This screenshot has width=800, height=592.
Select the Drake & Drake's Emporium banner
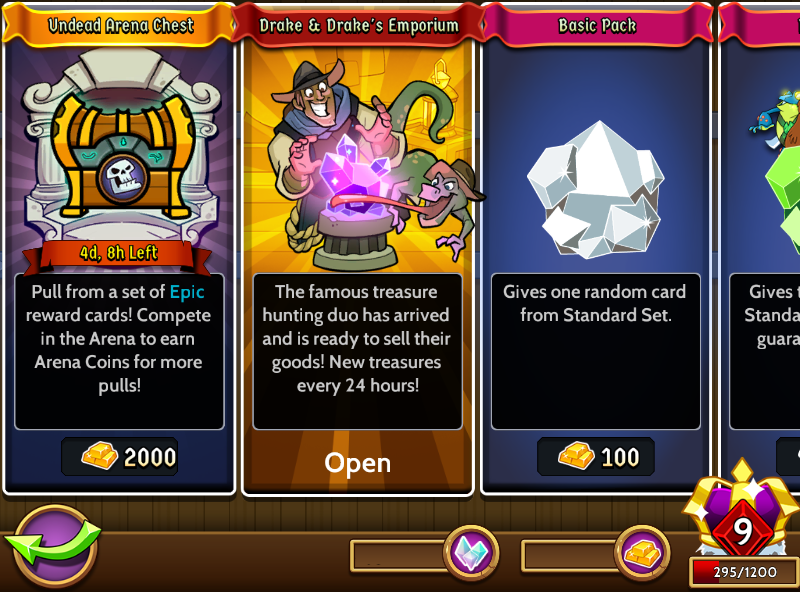359,25
